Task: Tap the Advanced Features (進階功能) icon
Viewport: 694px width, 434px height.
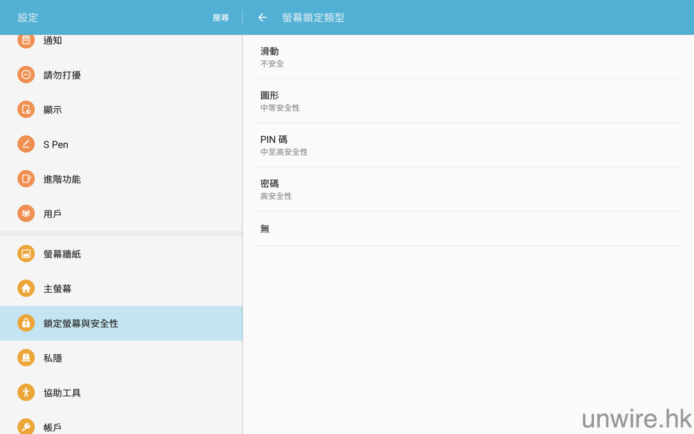Action: 26,179
